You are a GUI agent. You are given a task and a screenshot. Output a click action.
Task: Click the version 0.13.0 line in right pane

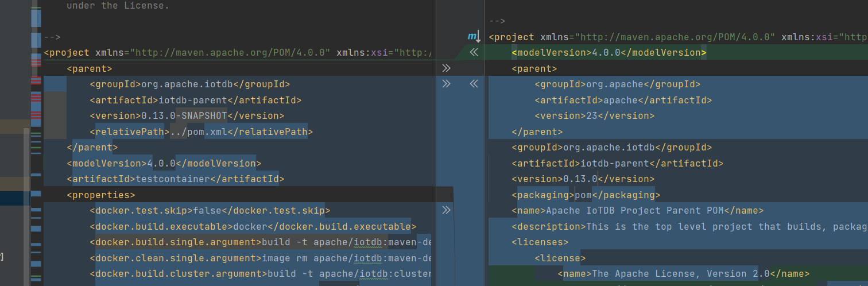[x=583, y=179]
